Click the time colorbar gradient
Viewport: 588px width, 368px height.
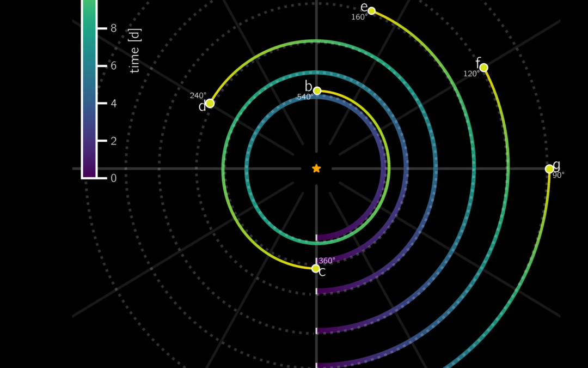89,88
